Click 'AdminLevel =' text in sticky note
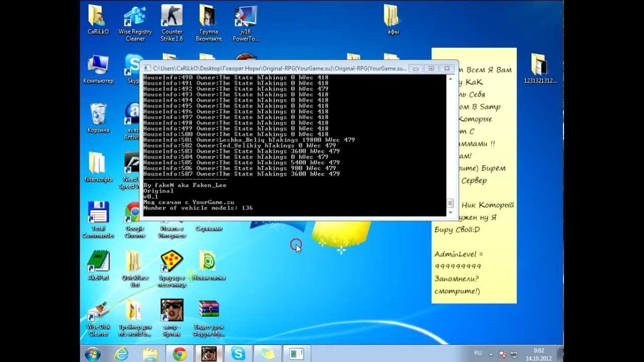This screenshot has width=644, height=362. (x=459, y=254)
